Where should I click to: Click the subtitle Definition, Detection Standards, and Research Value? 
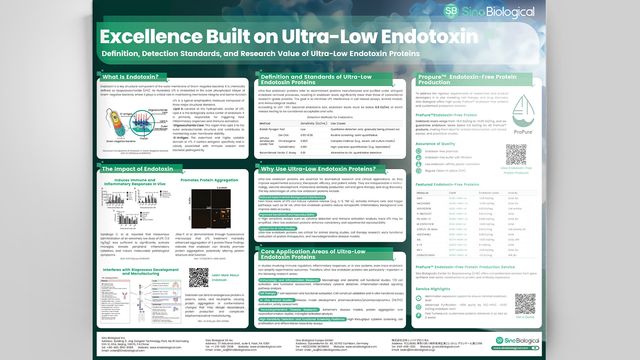tap(260, 53)
